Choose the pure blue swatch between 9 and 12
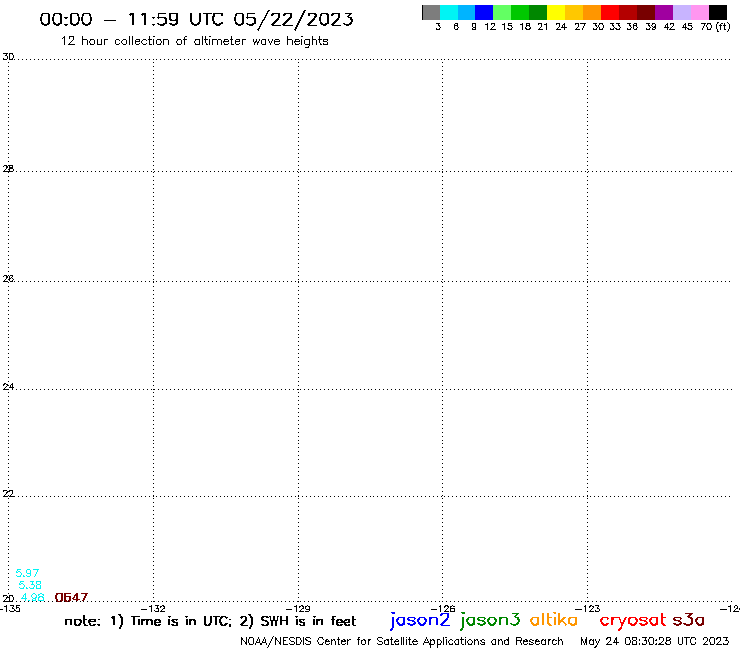The width and height of the screenshot is (740, 650). (x=484, y=12)
